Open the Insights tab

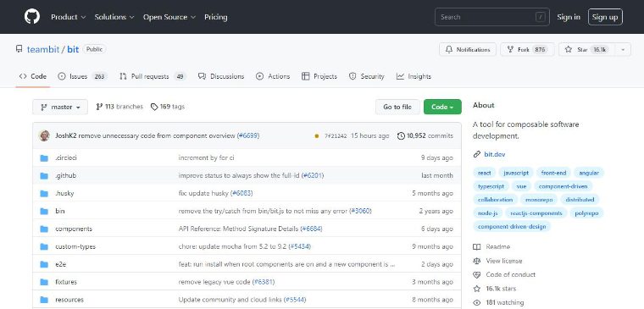414,76
